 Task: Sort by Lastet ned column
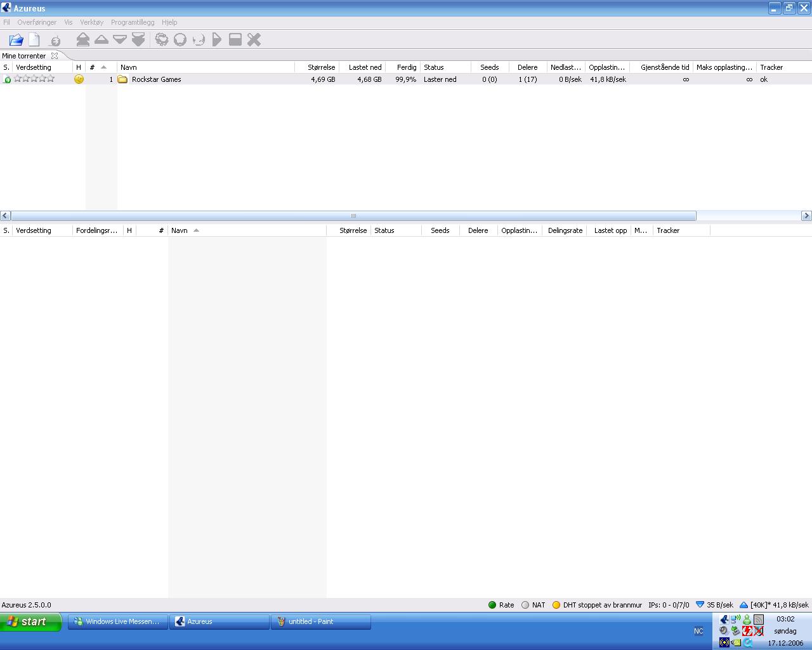[x=362, y=67]
